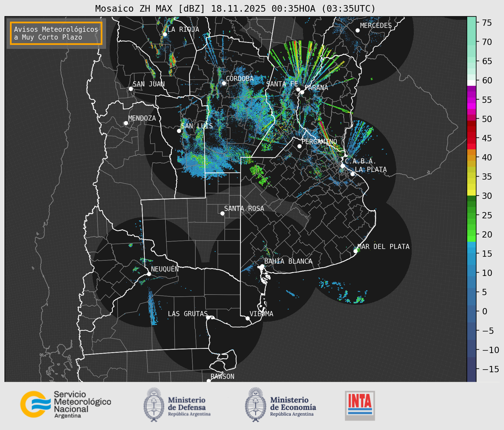This screenshot has width=504, height=430.
Task: Click the Paraná city marker dot
Action: (x=302, y=92)
